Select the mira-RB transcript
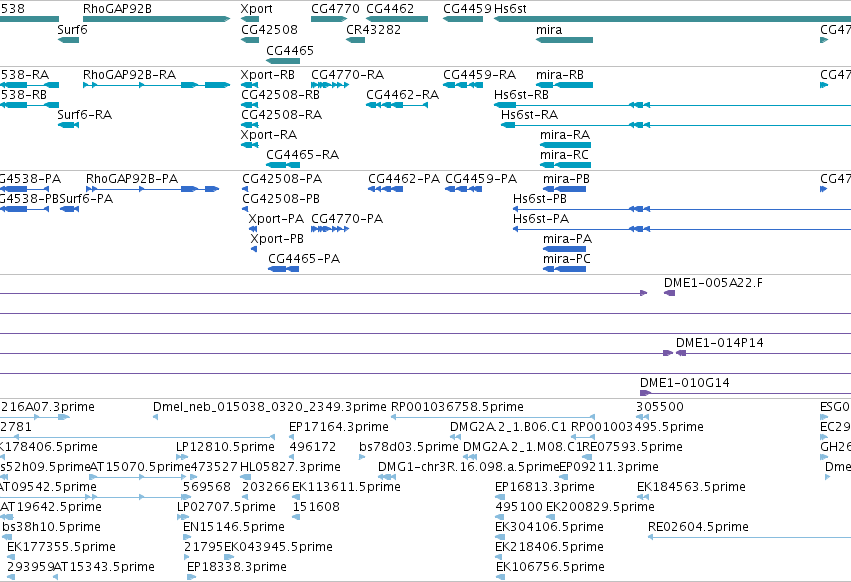Viewport: 851px width, 582px height. pyautogui.click(x=564, y=85)
